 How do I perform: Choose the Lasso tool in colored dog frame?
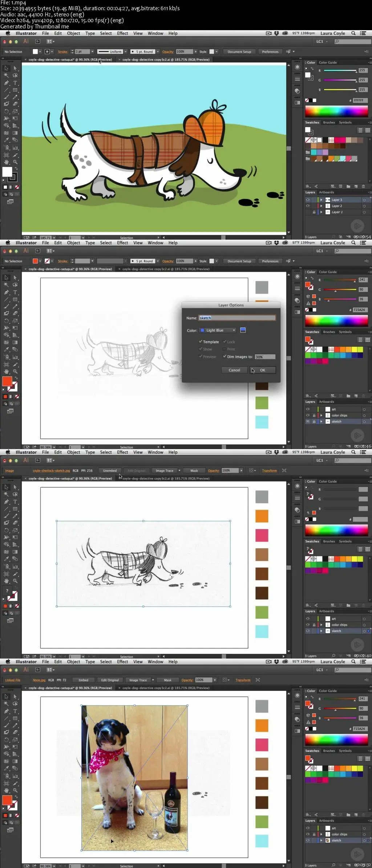click(15, 75)
